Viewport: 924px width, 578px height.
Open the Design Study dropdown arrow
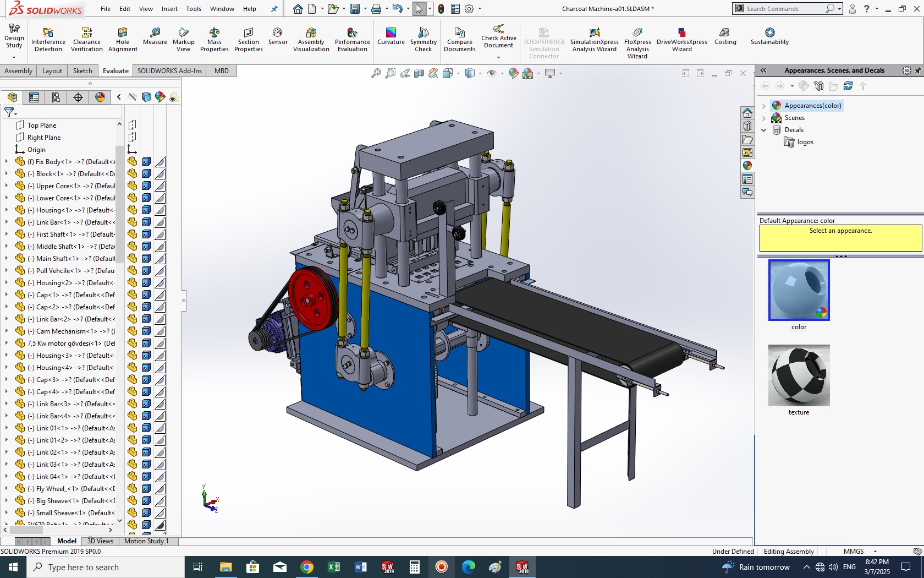[14, 57]
